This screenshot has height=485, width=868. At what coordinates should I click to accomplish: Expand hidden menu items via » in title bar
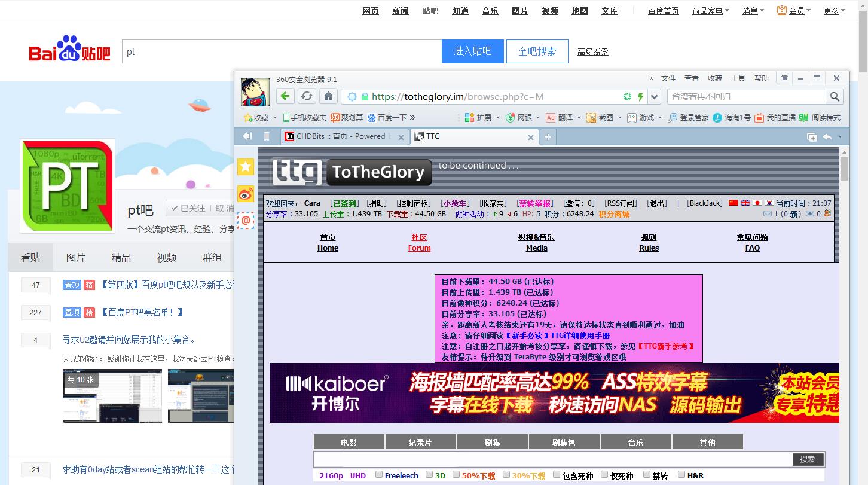(652, 78)
